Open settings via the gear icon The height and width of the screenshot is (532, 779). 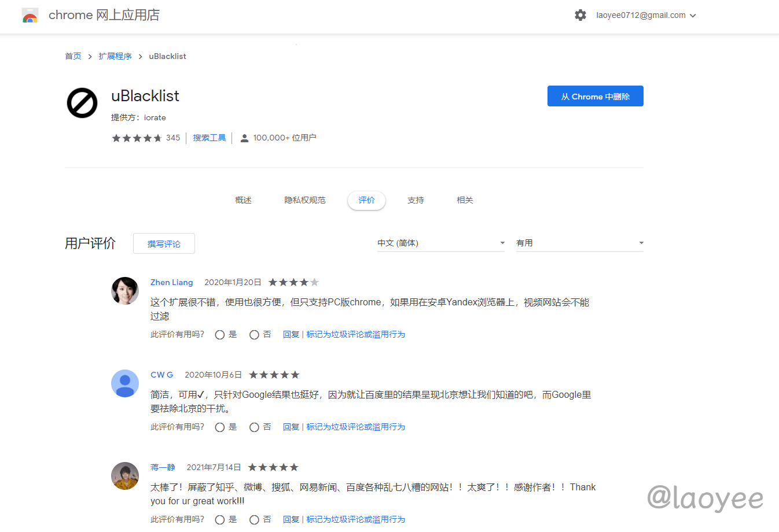[580, 16]
